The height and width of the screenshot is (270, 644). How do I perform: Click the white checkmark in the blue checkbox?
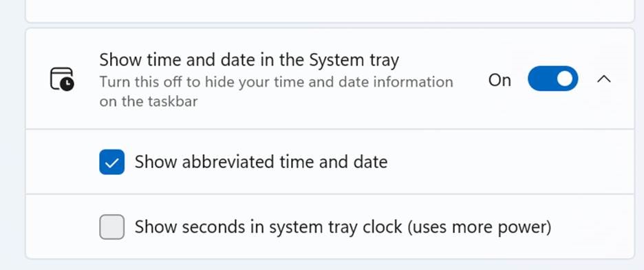pyautogui.click(x=111, y=163)
